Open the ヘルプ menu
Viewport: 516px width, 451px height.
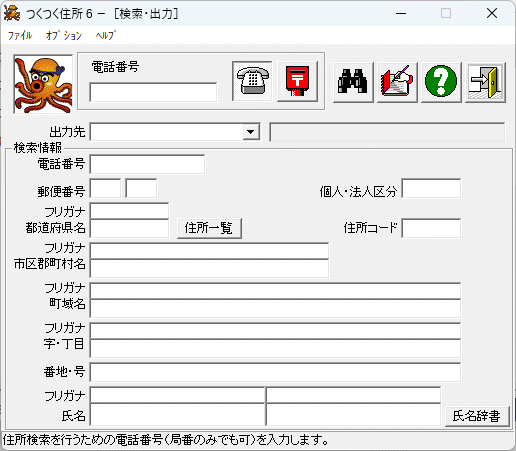click(105, 35)
